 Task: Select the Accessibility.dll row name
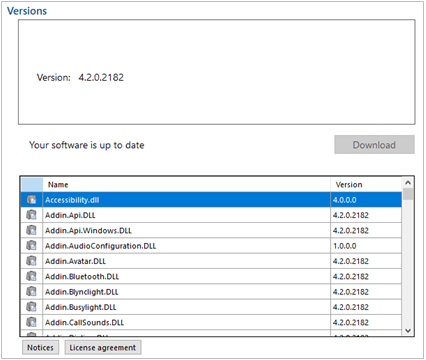coord(72,200)
